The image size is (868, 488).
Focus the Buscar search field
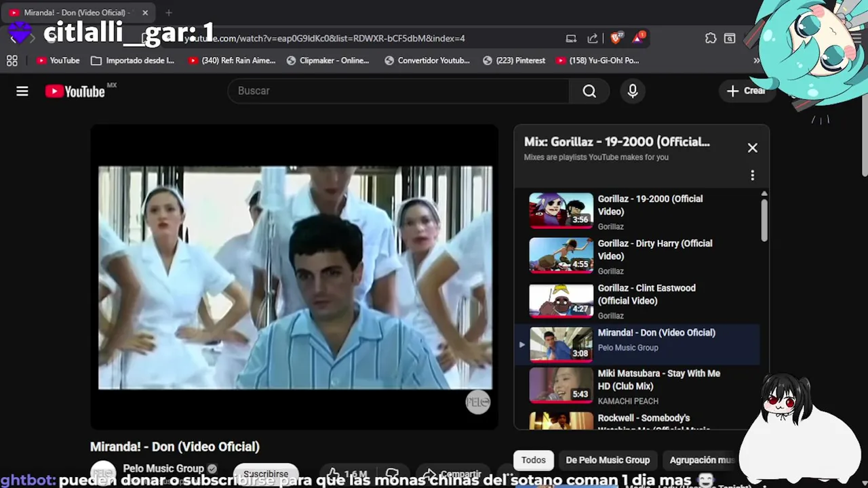point(399,91)
